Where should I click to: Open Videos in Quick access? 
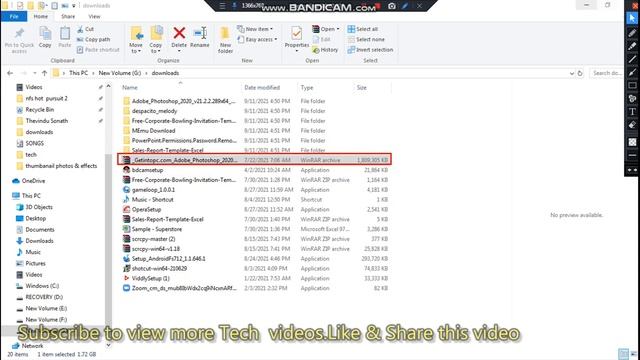tap(33, 87)
